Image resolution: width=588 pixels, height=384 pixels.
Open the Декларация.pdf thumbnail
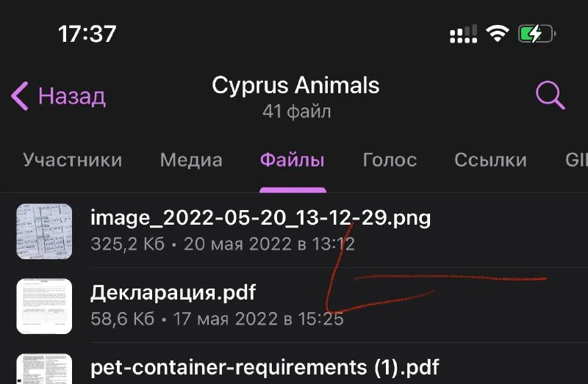[x=44, y=306]
